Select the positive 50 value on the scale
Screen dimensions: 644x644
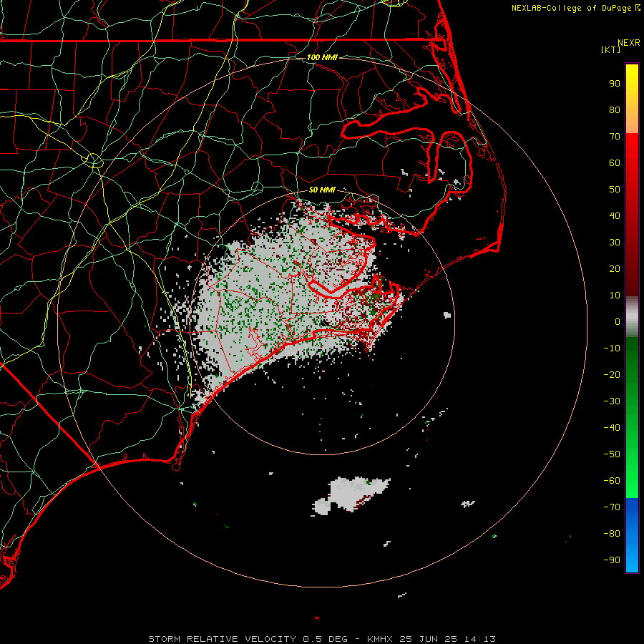[615, 190]
